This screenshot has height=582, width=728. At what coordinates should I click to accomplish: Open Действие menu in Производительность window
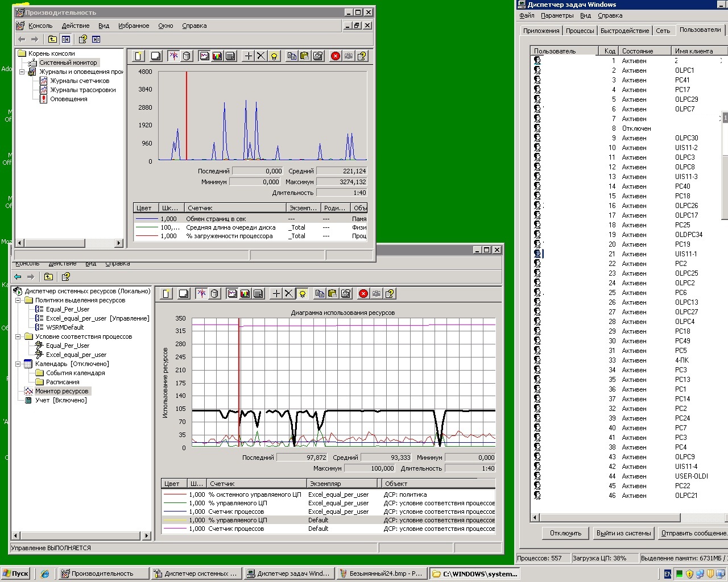coord(75,26)
